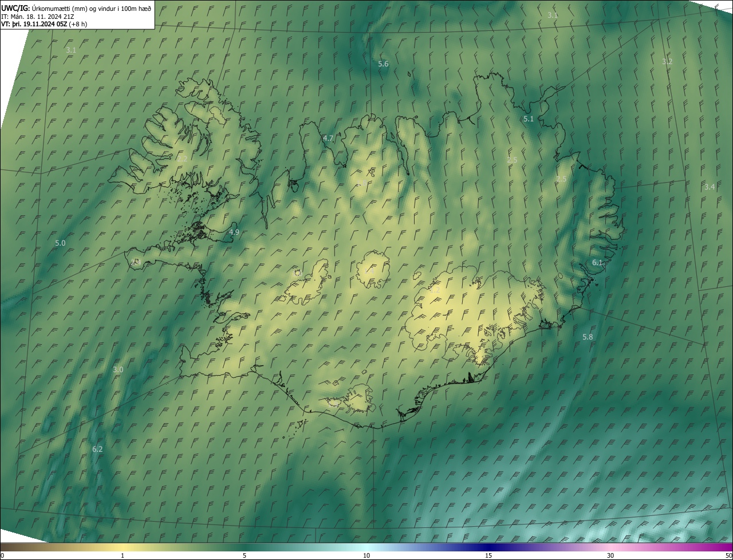This screenshot has width=733, height=560.
Task: Click the 4.9 value label
Action: click(x=234, y=232)
